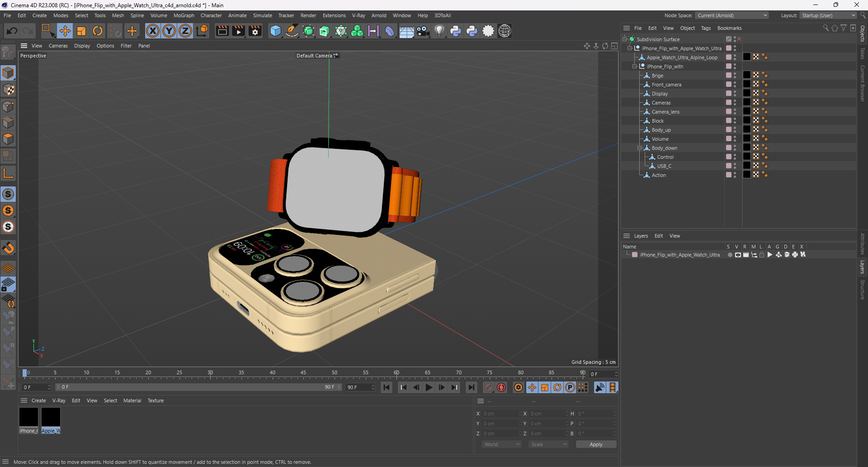The width and height of the screenshot is (868, 467).
Task: Select the Rotate tool icon
Action: (x=98, y=31)
